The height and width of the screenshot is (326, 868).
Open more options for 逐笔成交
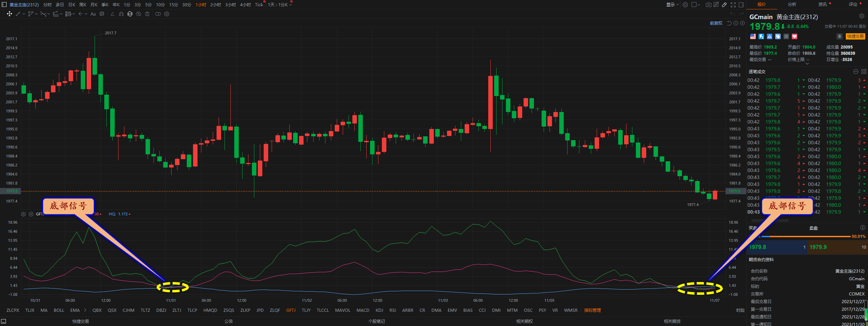(x=856, y=71)
